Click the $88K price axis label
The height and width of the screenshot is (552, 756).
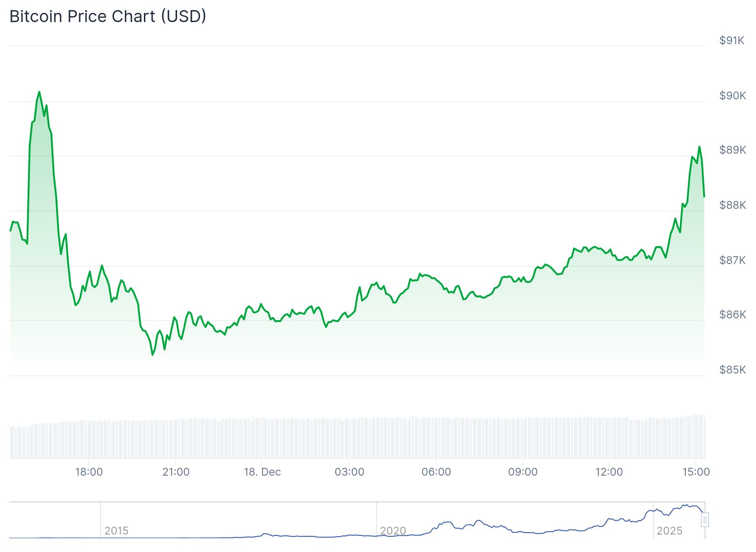pyautogui.click(x=733, y=205)
